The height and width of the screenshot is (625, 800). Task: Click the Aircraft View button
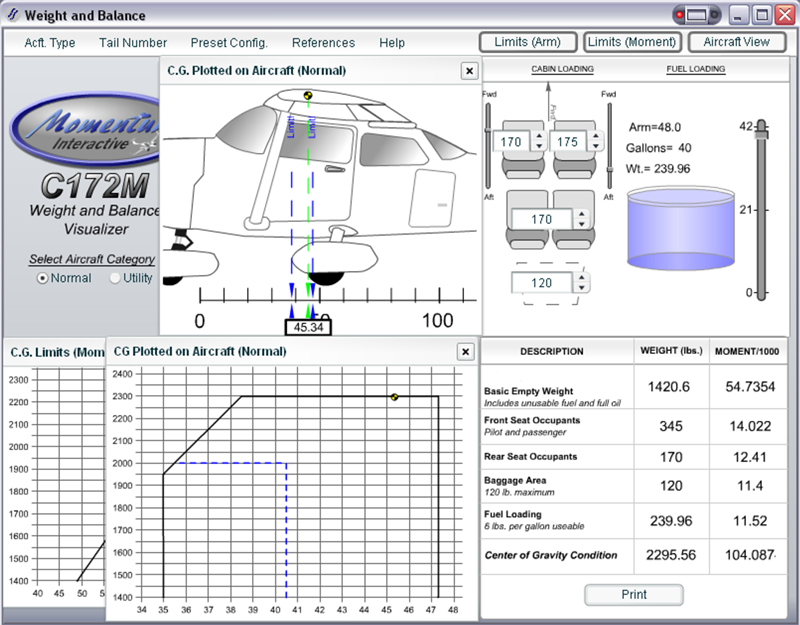(737, 42)
